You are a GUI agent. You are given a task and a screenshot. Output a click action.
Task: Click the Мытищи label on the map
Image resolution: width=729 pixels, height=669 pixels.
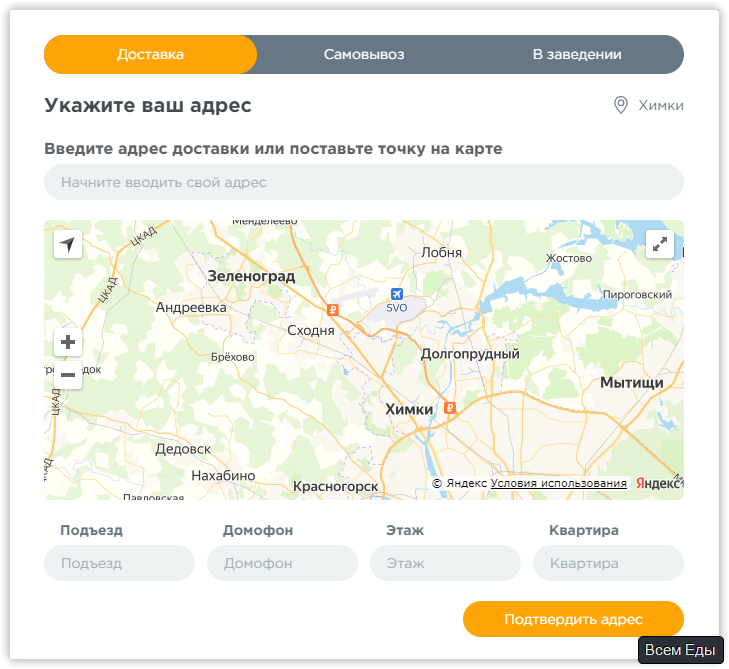(631, 383)
